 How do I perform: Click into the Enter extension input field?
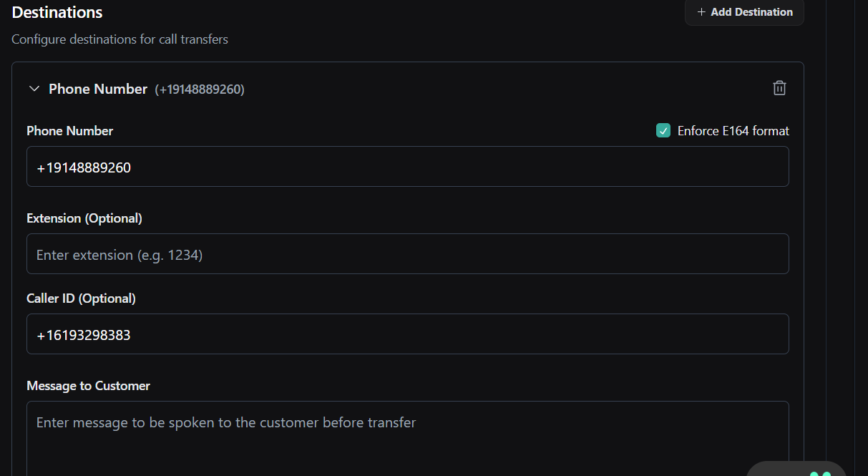tap(407, 254)
